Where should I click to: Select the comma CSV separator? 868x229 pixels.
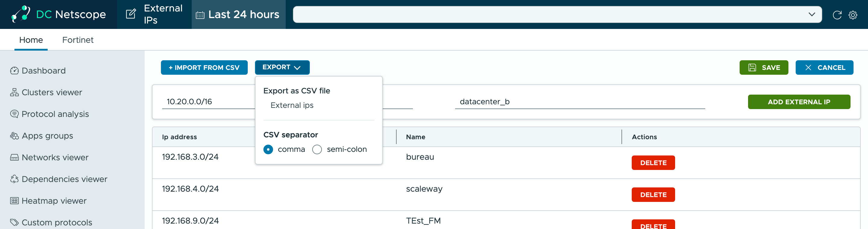pyautogui.click(x=268, y=149)
